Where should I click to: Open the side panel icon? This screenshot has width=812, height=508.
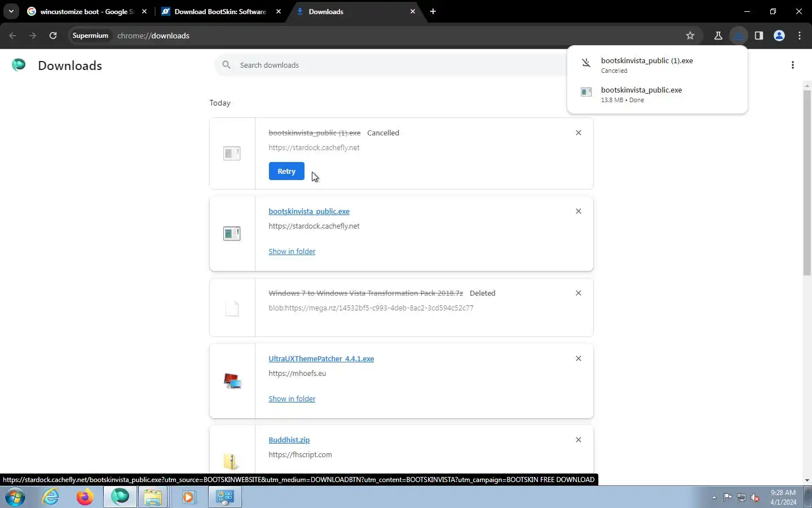coord(759,36)
